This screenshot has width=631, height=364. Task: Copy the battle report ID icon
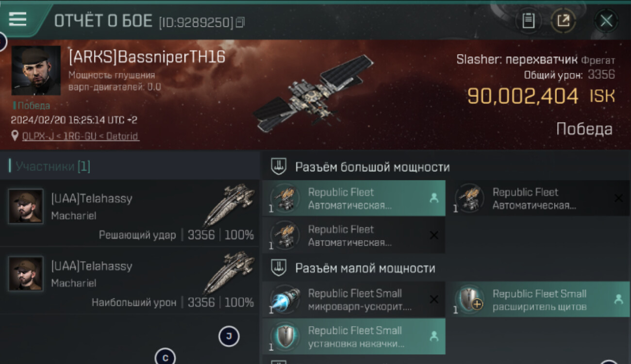(240, 22)
